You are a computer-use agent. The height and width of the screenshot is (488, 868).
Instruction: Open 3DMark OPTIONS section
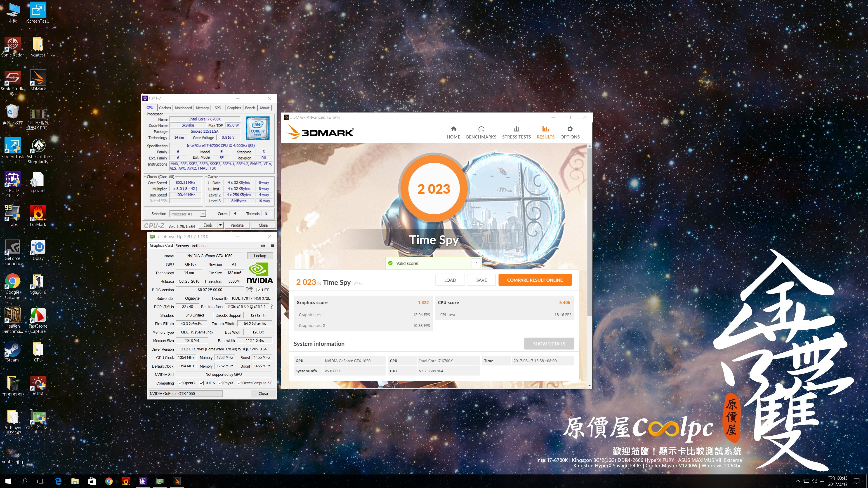click(570, 133)
